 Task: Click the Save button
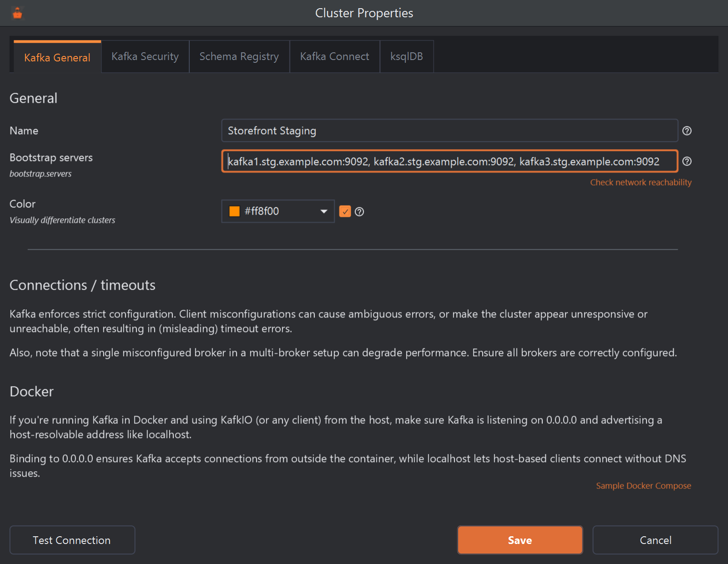[x=520, y=540]
